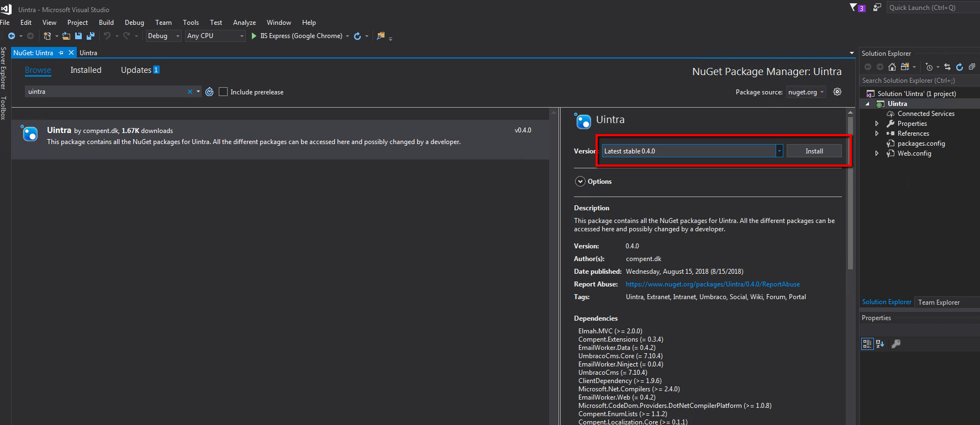Open the IIS Express browser dropdown arrow

(347, 36)
